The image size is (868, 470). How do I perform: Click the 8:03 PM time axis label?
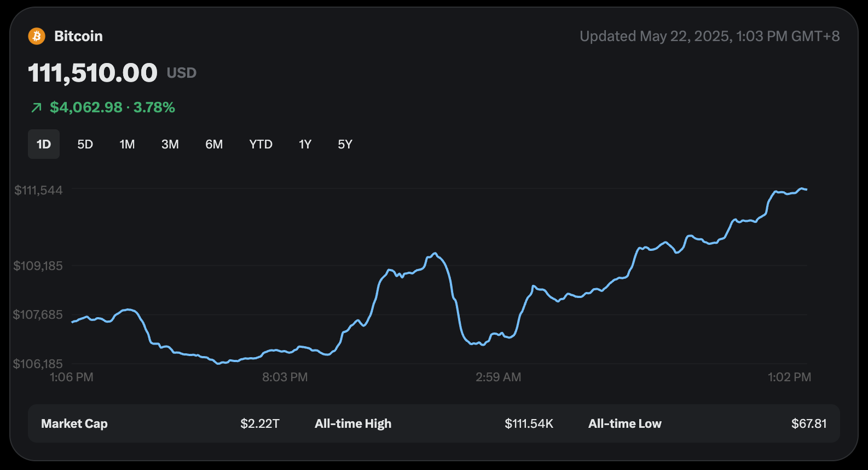(285, 377)
